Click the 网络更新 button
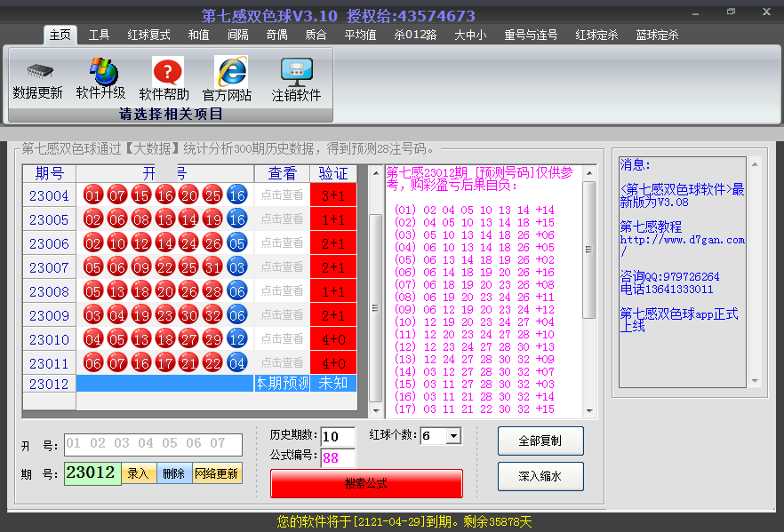This screenshot has width=784, height=532. click(x=217, y=473)
